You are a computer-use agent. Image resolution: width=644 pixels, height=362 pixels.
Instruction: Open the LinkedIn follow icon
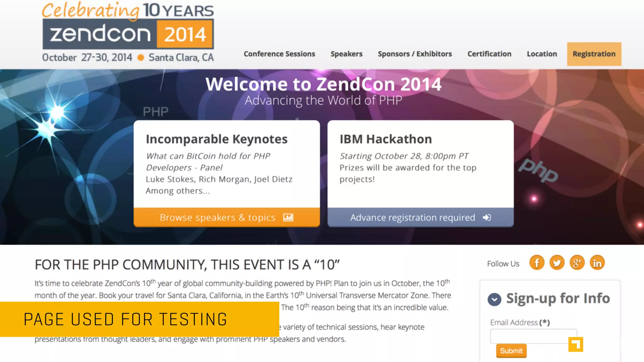tap(597, 263)
